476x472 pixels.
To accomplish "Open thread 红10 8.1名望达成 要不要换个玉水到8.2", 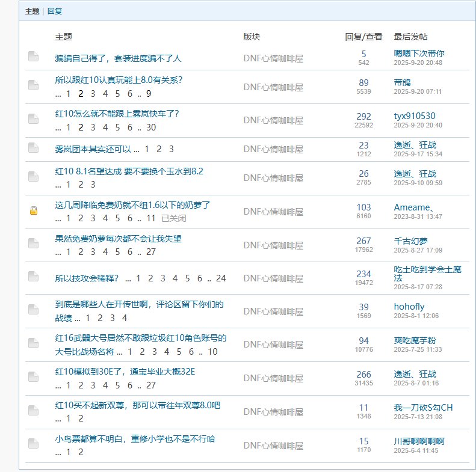I will pos(129,171).
